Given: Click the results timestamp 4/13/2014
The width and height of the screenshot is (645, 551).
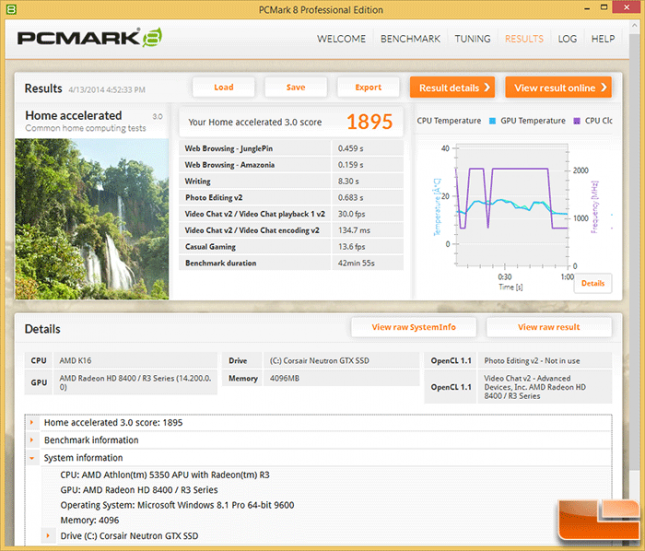Looking at the screenshot, I should coord(107,90).
